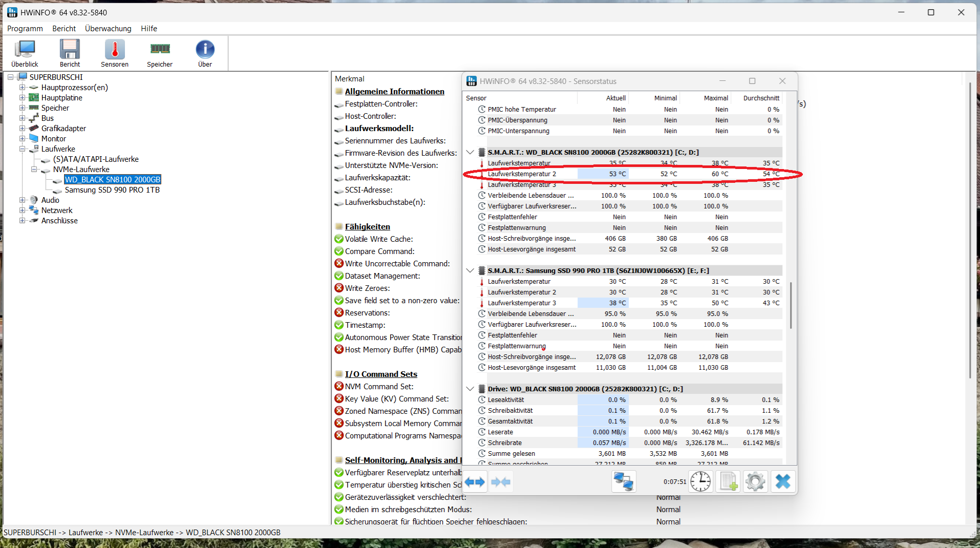
Task: Click the Speicher memory toolbar icon
Action: click(160, 53)
